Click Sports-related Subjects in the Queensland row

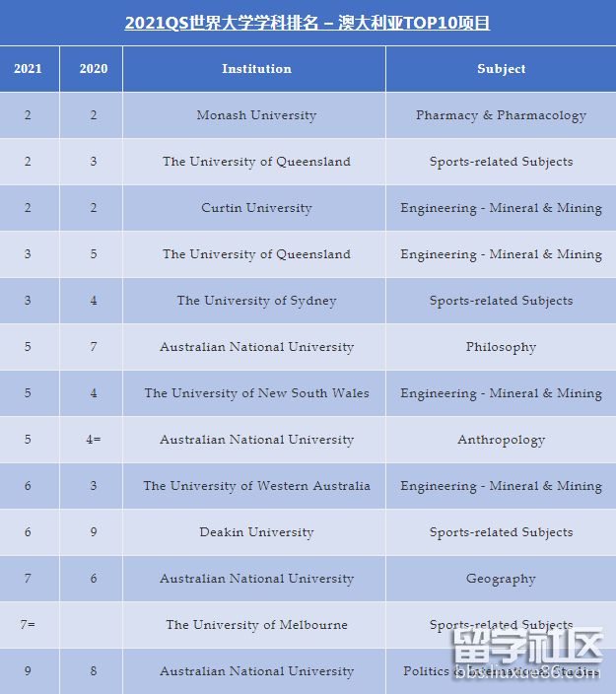[x=502, y=162]
